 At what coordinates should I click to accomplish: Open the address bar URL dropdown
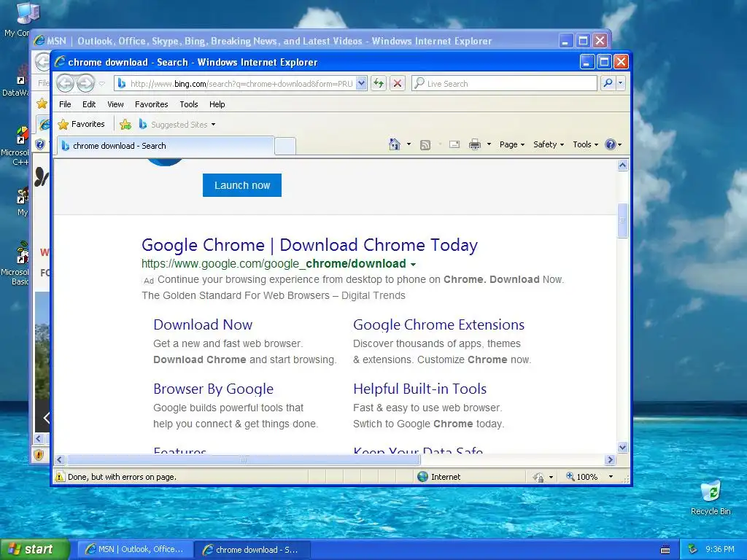click(x=362, y=83)
